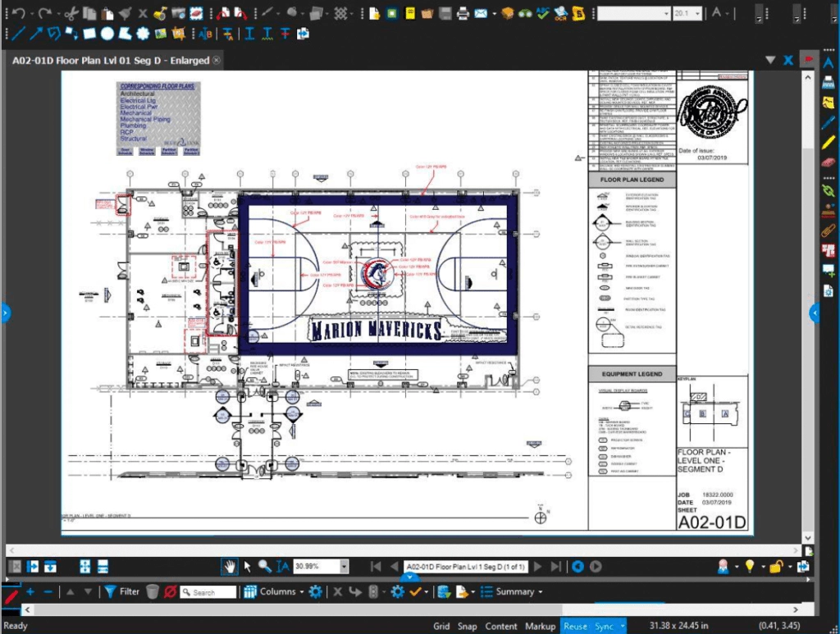Click the page number navigation field
The width and height of the screenshot is (840, 634).
465,567
